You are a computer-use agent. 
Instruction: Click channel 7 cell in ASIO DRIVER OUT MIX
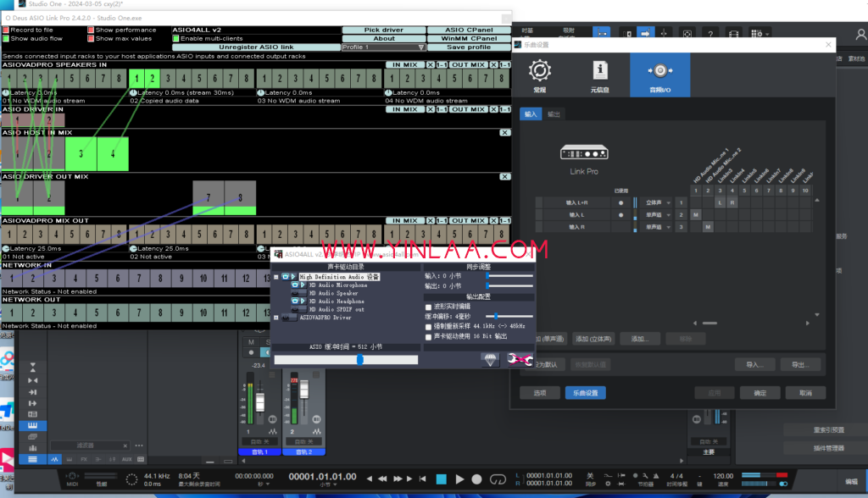tap(209, 196)
